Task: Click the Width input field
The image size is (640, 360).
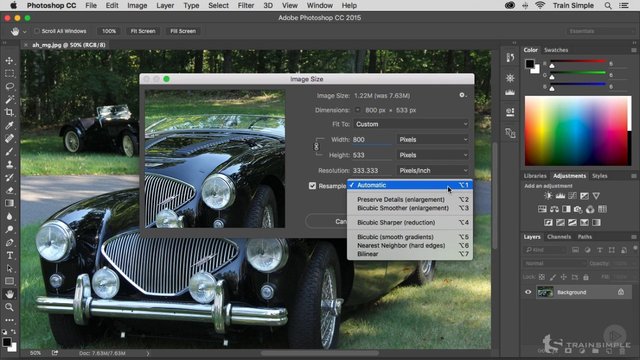Action: tap(372, 140)
